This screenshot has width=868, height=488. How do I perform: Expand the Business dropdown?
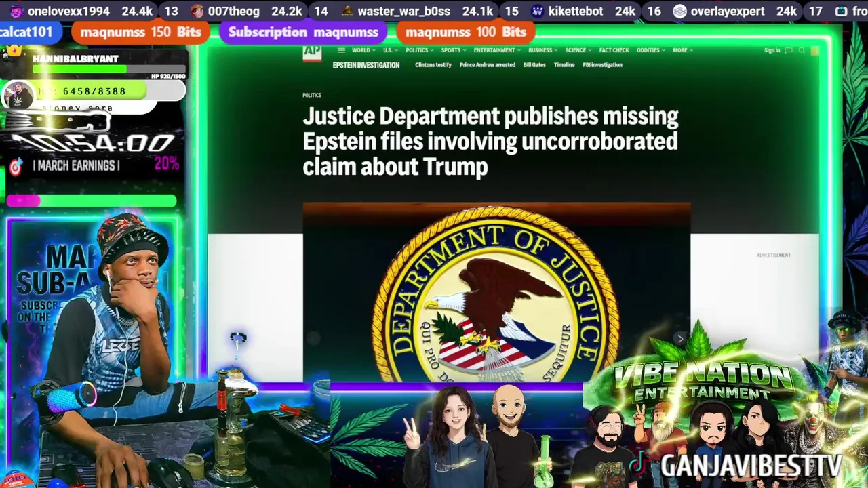tap(542, 50)
